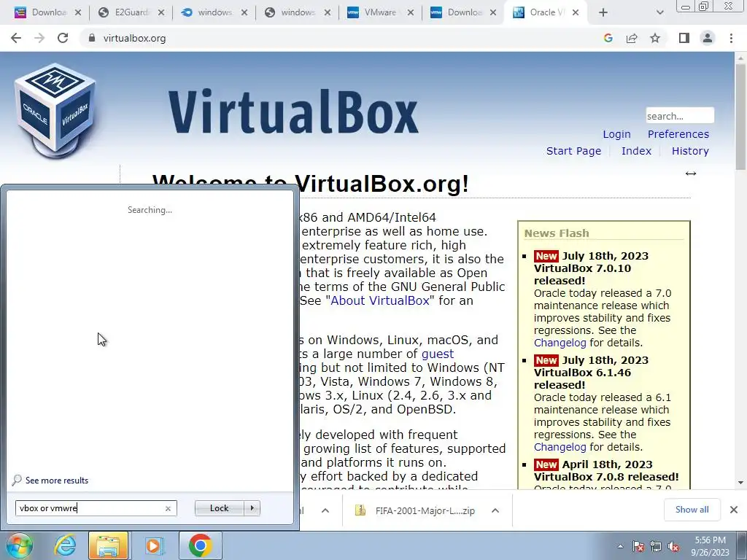Bookmark this page with the star icon
747x560 pixels.
coord(655,38)
